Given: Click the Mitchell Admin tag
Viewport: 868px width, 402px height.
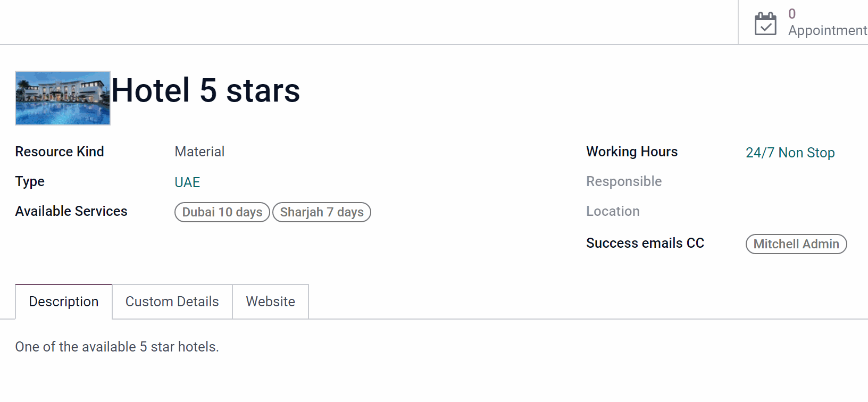Looking at the screenshot, I should point(796,244).
